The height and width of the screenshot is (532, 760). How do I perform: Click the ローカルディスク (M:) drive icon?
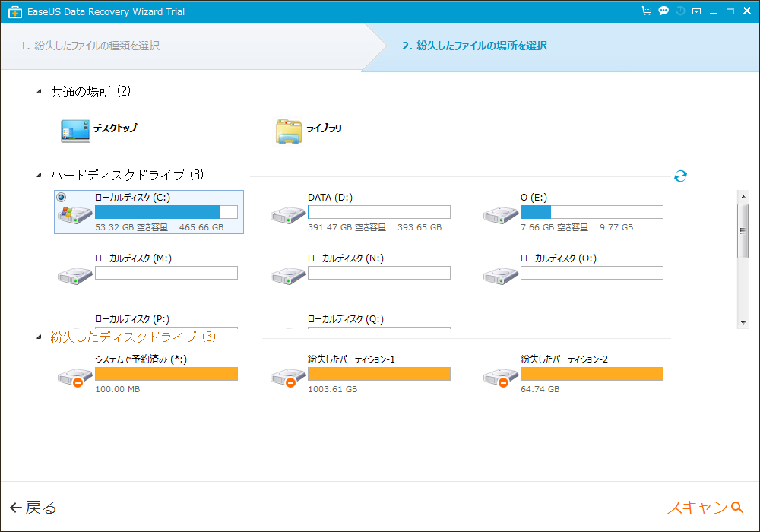tap(75, 276)
